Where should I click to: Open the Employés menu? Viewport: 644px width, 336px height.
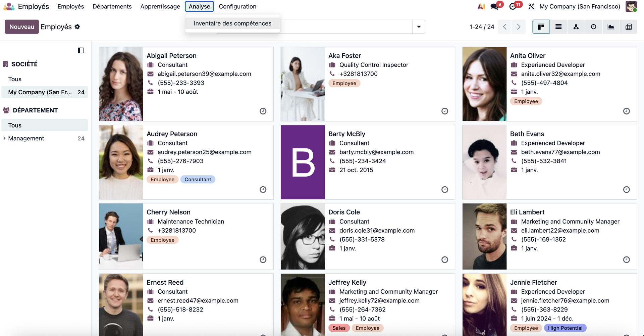(71, 6)
